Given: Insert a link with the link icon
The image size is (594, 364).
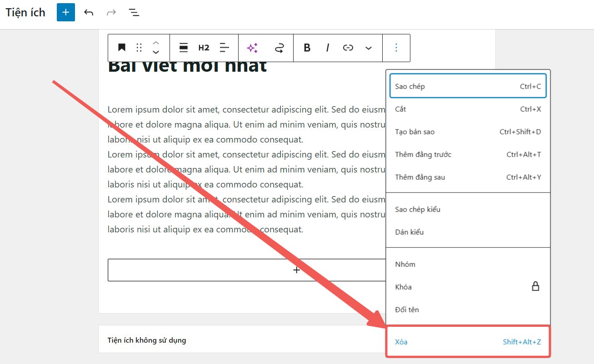Looking at the screenshot, I should (348, 48).
